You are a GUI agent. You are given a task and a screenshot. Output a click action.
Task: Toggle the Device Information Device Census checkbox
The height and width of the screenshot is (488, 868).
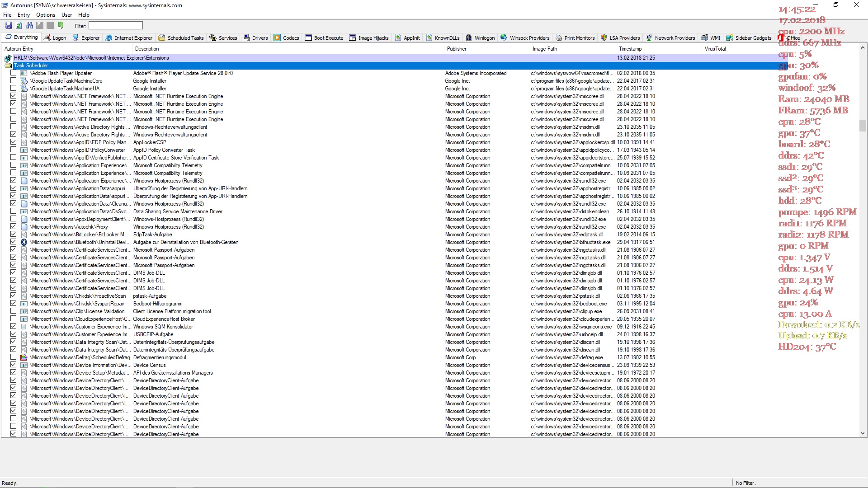(x=13, y=365)
